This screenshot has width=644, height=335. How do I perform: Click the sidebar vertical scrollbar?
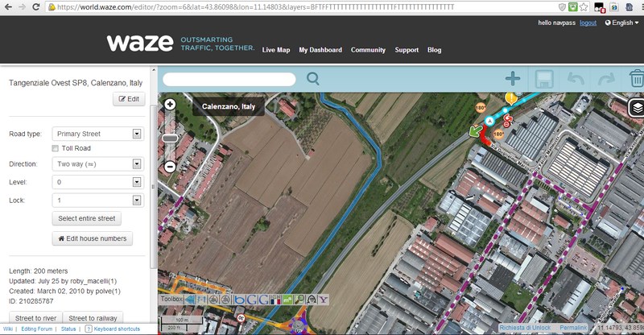click(x=154, y=187)
